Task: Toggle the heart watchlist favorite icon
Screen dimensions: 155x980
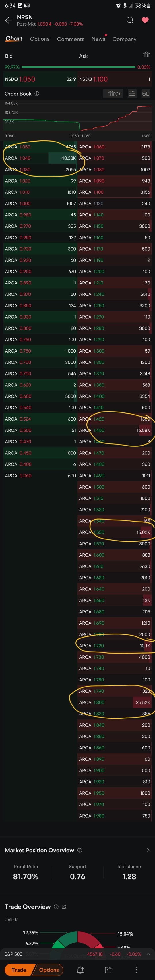Action: coord(145,20)
